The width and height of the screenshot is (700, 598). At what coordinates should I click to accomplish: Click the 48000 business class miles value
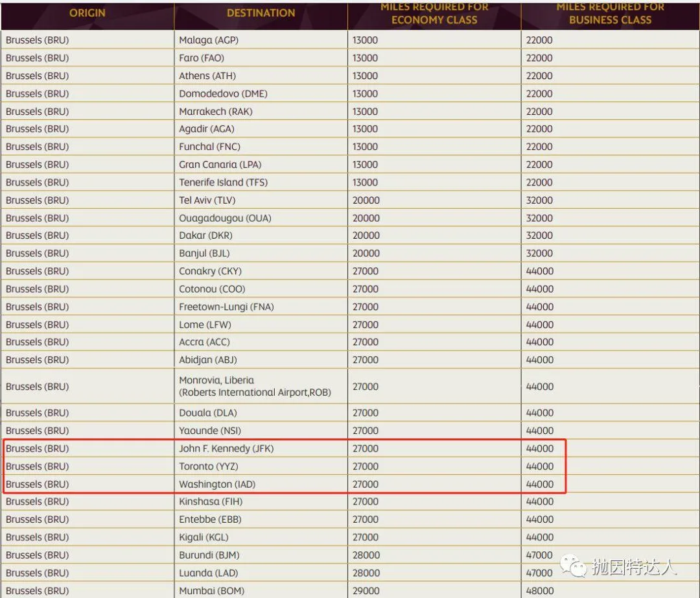click(x=539, y=591)
